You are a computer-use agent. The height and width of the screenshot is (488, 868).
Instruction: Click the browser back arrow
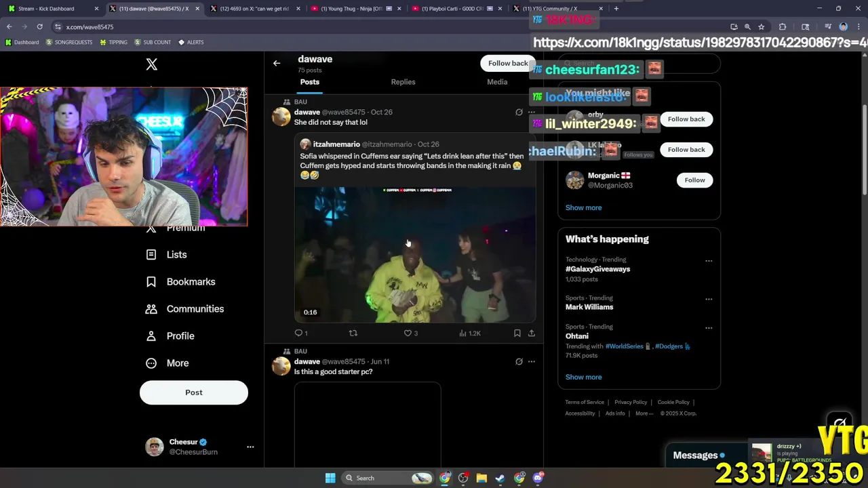click(x=9, y=26)
